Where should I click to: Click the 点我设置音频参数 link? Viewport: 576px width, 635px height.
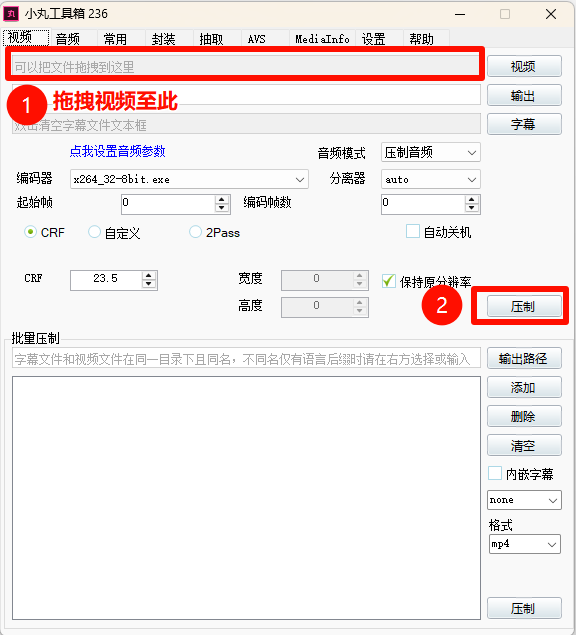pyautogui.click(x=117, y=151)
